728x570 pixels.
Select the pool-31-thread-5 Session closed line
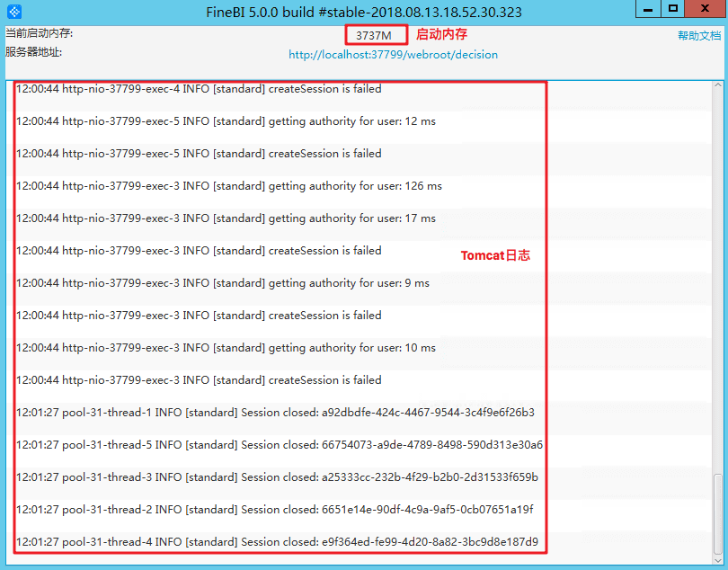click(280, 444)
